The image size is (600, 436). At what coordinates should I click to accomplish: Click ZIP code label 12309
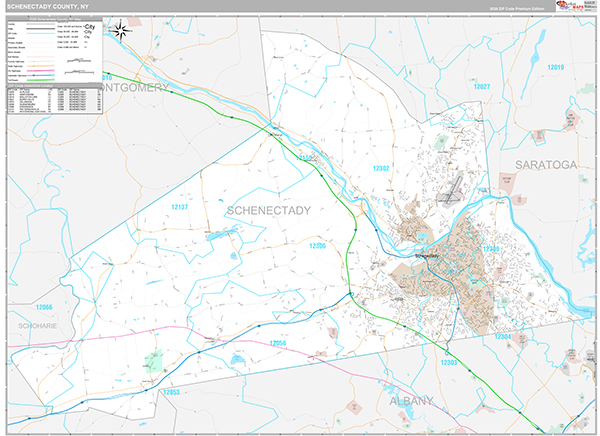tap(491, 249)
